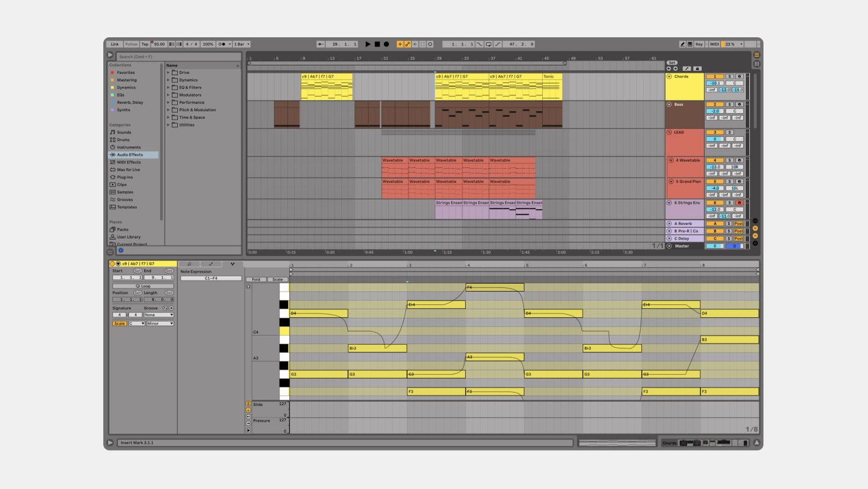Screen dimensions: 868x489
Task: Open the Notes tab with the note icon
Action: point(189,264)
